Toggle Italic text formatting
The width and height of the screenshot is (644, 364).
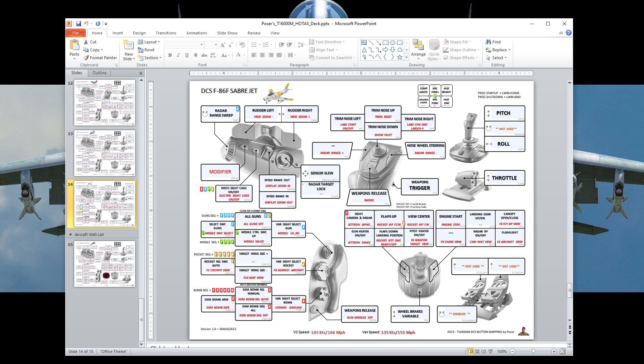pyautogui.click(x=178, y=55)
